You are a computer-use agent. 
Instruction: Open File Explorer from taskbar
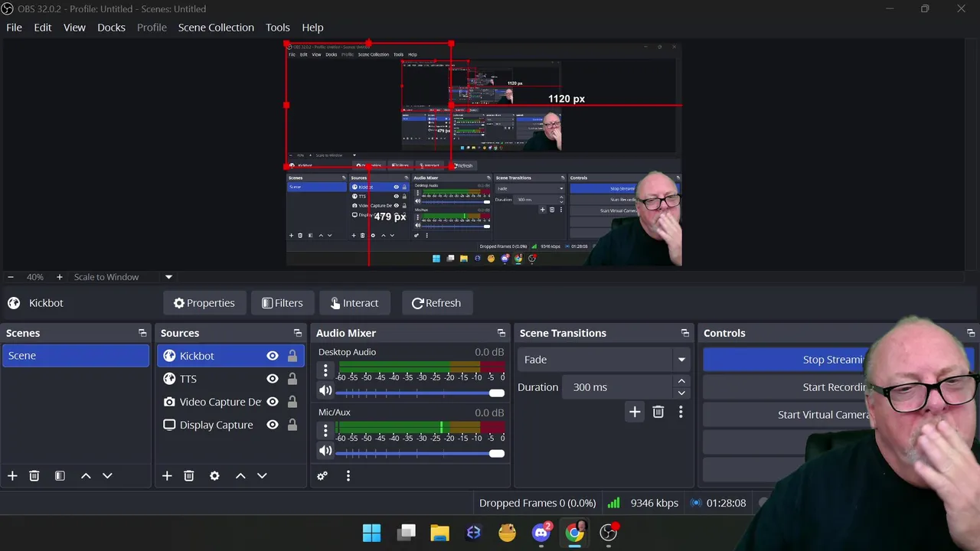(x=439, y=533)
